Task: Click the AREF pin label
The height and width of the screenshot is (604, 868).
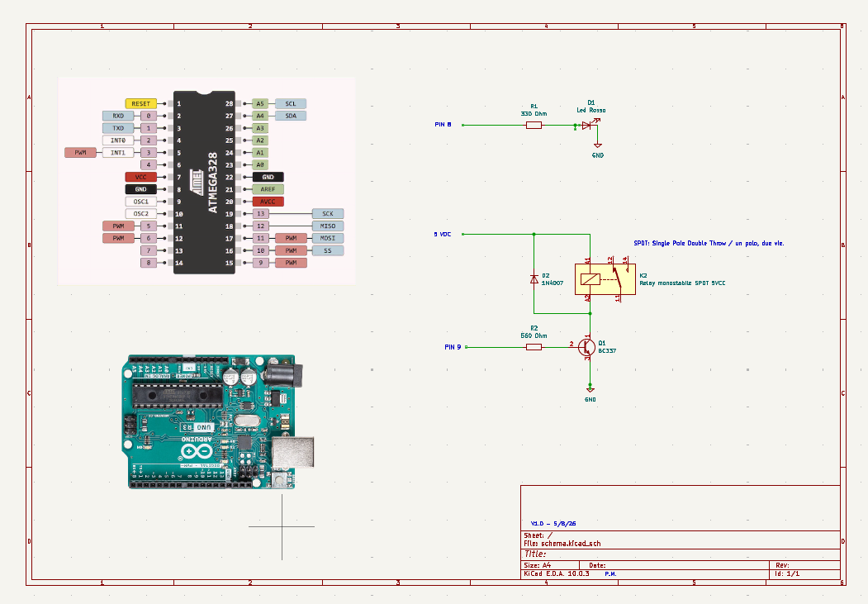Action: 268,189
